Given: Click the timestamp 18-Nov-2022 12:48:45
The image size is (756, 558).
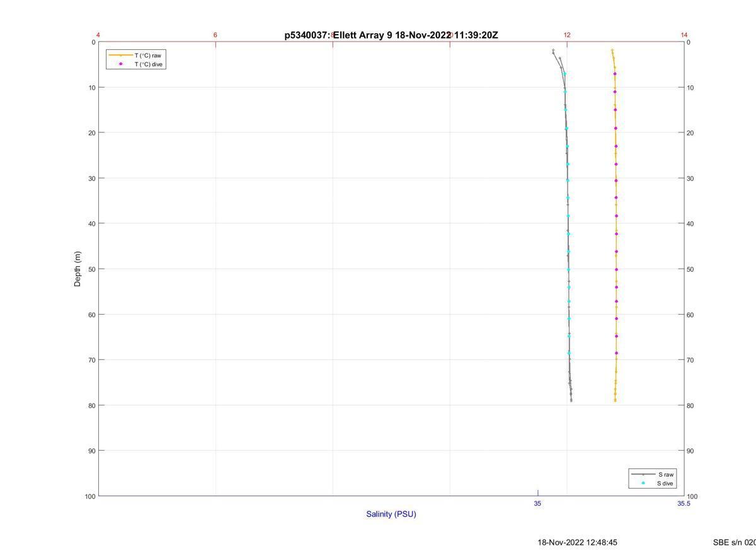Looking at the screenshot, I should pos(577,542).
